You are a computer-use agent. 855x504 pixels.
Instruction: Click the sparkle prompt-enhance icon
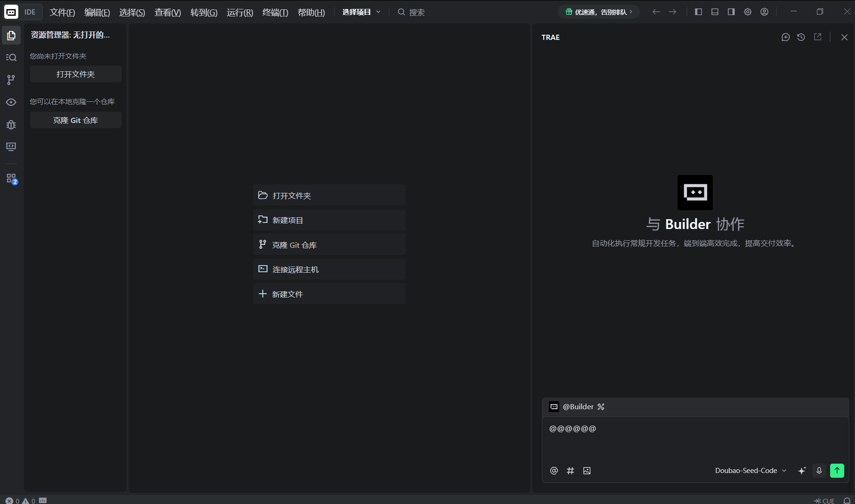(x=802, y=471)
